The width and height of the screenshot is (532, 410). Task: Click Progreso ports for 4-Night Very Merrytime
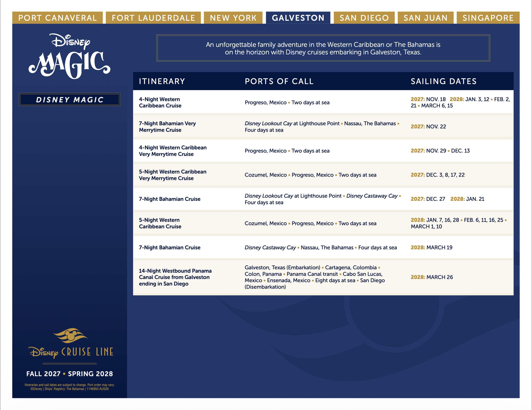pos(287,151)
